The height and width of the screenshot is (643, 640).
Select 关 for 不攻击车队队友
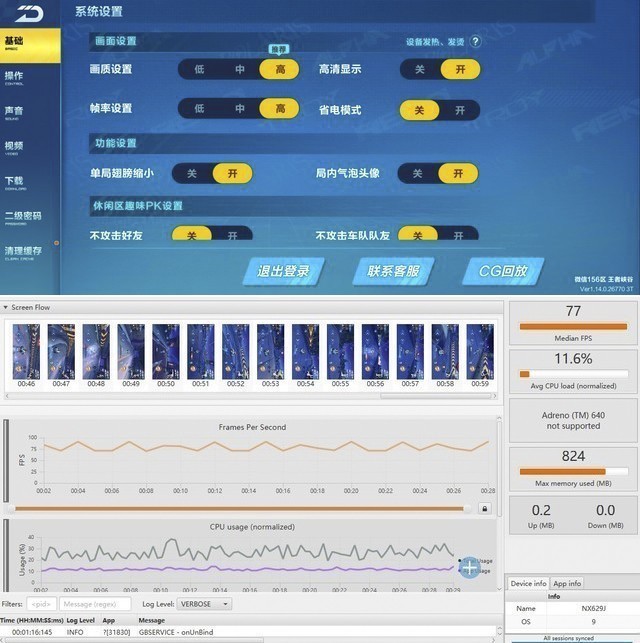(417, 234)
